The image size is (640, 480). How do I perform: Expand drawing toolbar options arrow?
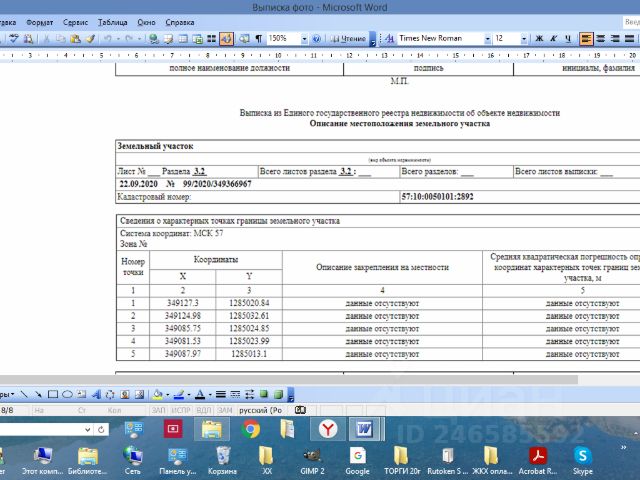pyautogui.click(x=291, y=395)
